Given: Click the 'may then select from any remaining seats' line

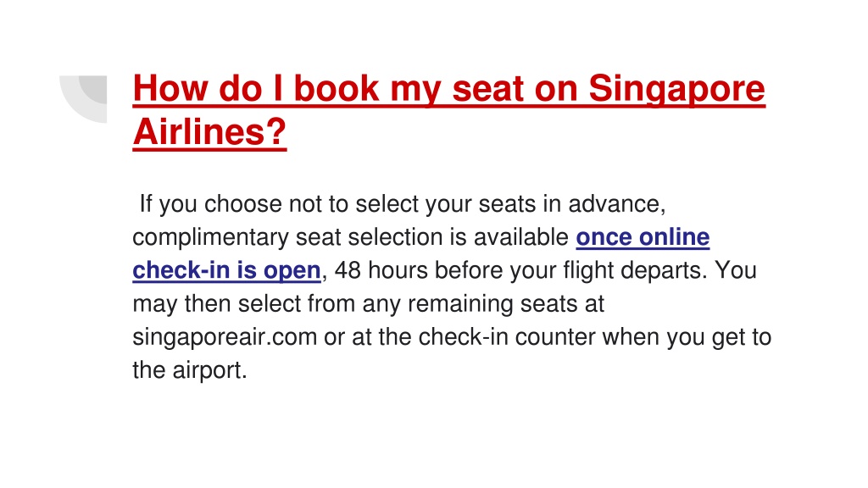Looking at the screenshot, I should click(369, 304).
